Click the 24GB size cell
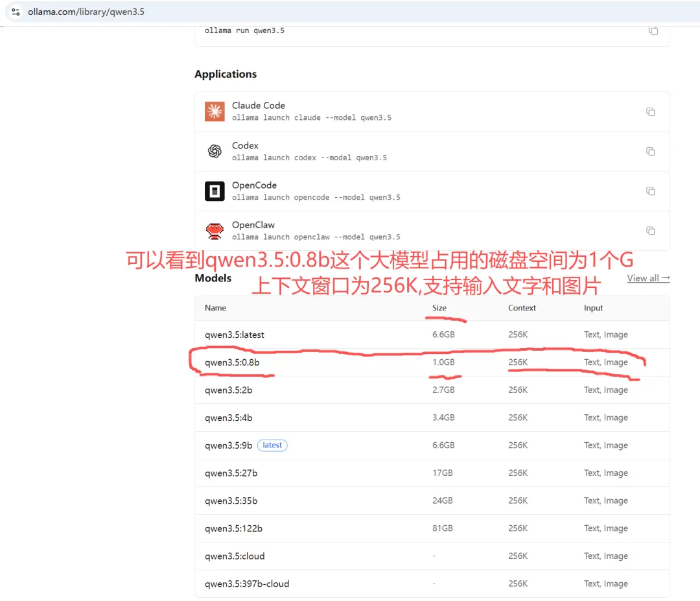Image resolution: width=700 pixels, height=601 pixels. click(443, 501)
